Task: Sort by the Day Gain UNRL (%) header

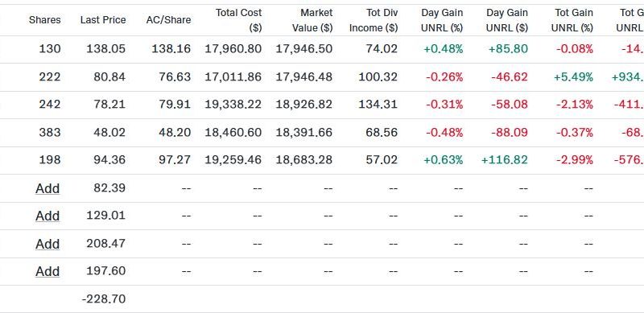Action: tap(442, 20)
